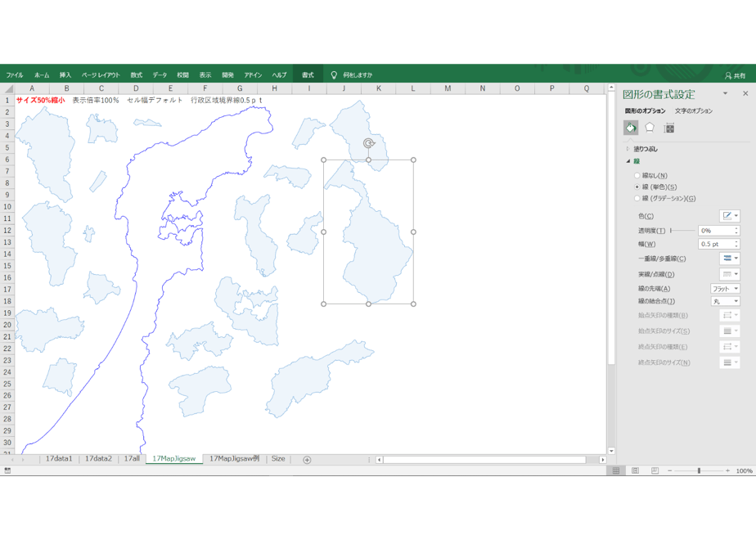756x540 pixels.
Task: Switch to the 文字のオプション tab
Action: click(x=693, y=110)
